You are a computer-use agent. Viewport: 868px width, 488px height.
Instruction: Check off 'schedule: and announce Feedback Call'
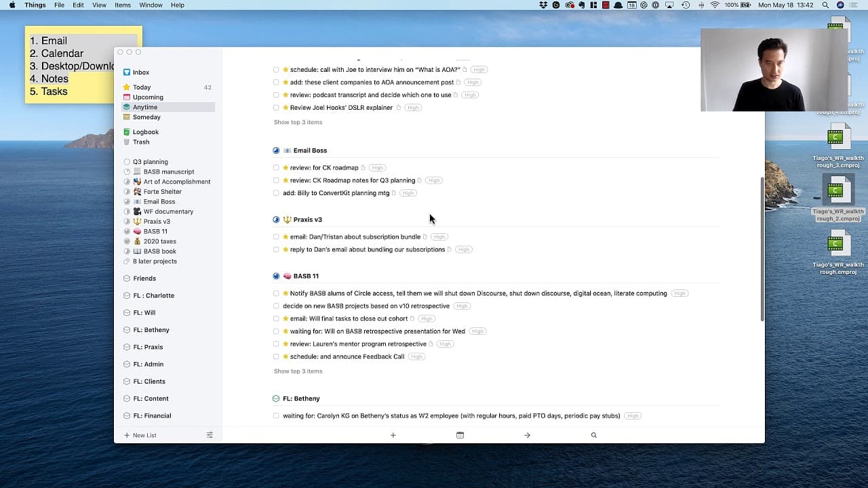click(276, 357)
